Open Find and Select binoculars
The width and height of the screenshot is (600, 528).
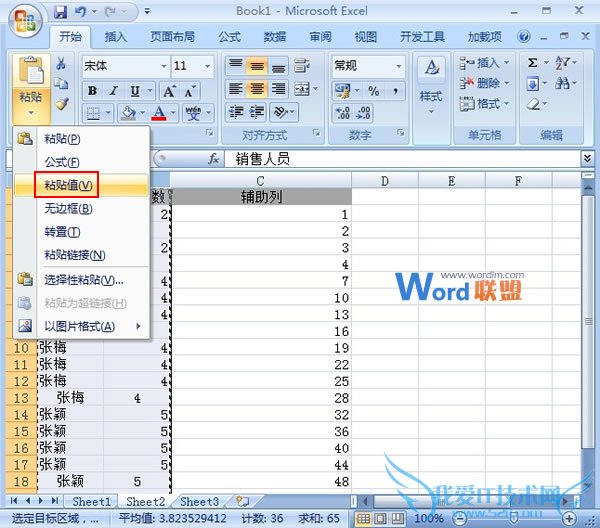point(562,83)
